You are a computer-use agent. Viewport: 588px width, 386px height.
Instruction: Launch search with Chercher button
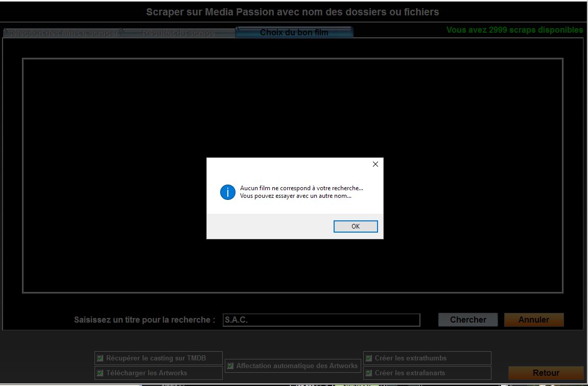(x=468, y=320)
